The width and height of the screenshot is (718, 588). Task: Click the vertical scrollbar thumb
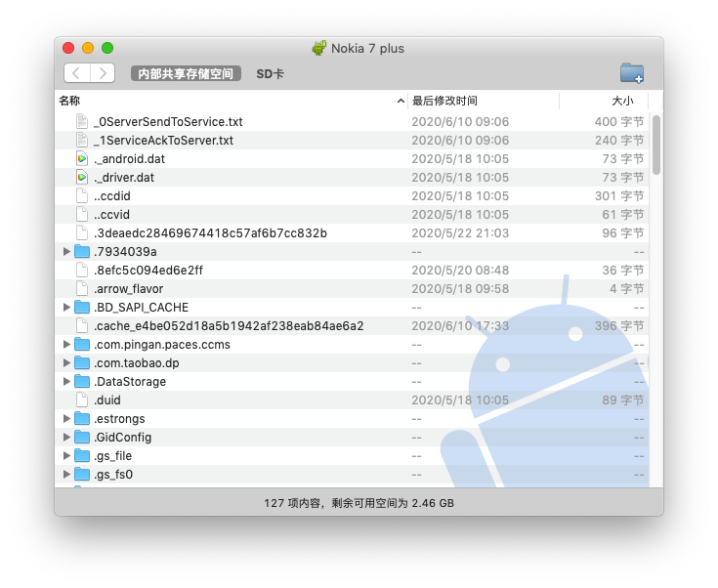[x=656, y=145]
